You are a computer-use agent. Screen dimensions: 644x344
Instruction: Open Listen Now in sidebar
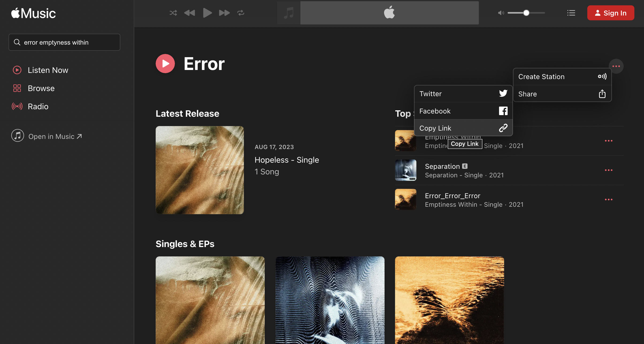point(48,70)
